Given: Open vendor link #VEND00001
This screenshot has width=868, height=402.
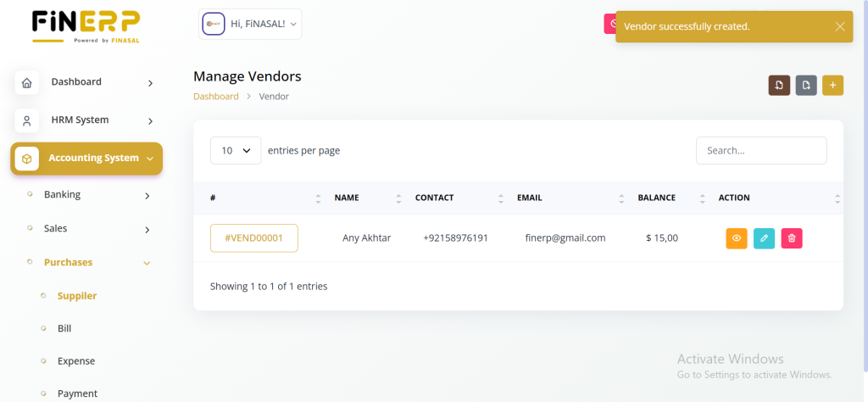Looking at the screenshot, I should click(x=253, y=238).
